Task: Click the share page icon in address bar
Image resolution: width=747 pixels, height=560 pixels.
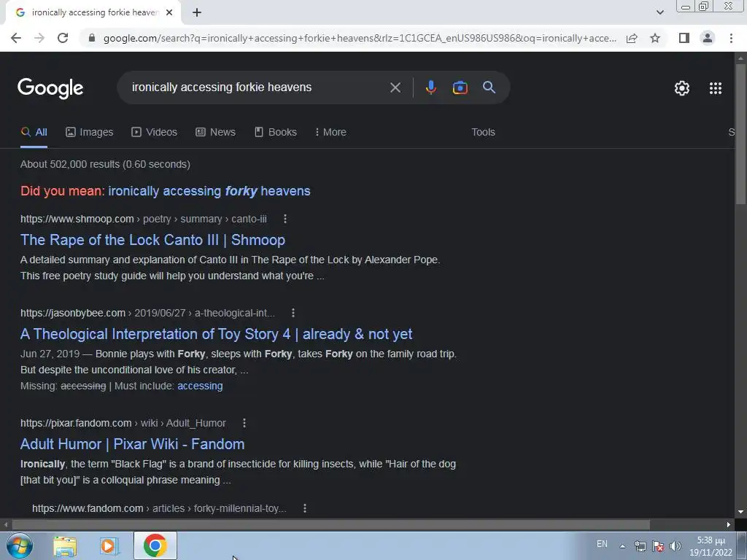Action: (x=632, y=38)
